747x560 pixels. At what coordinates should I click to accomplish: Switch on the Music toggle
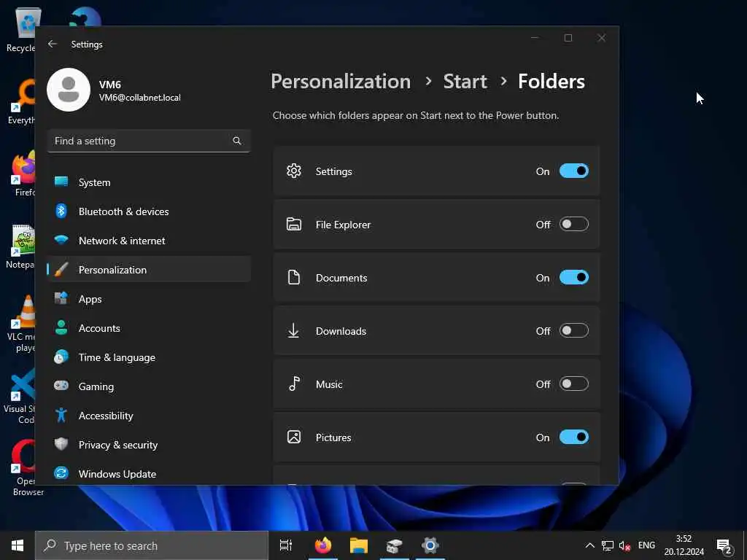pyautogui.click(x=573, y=384)
